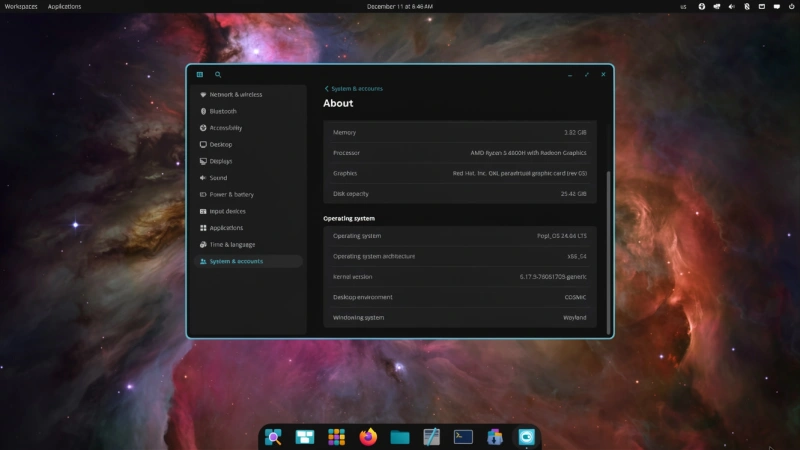Click the Disk capacity row
This screenshot has height=450, width=800.
pyautogui.click(x=460, y=194)
